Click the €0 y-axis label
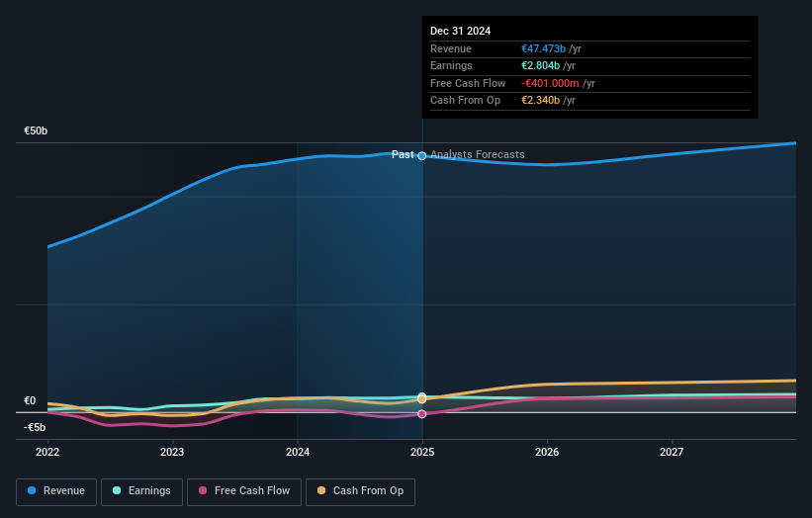The image size is (812, 518). coord(30,401)
